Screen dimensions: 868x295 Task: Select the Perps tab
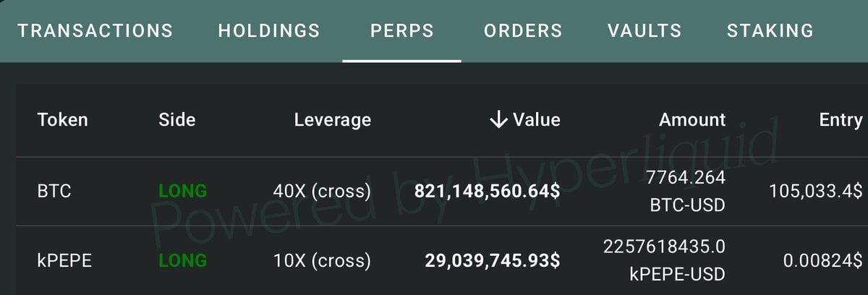click(402, 31)
